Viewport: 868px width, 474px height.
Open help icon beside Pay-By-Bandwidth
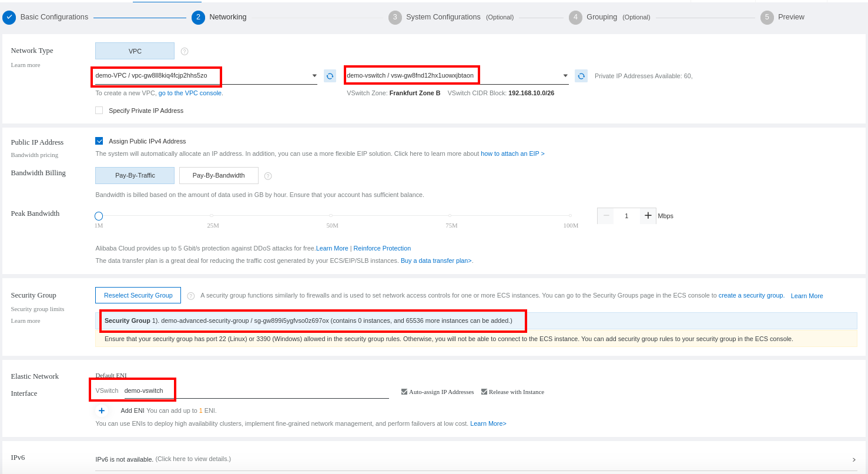click(268, 176)
